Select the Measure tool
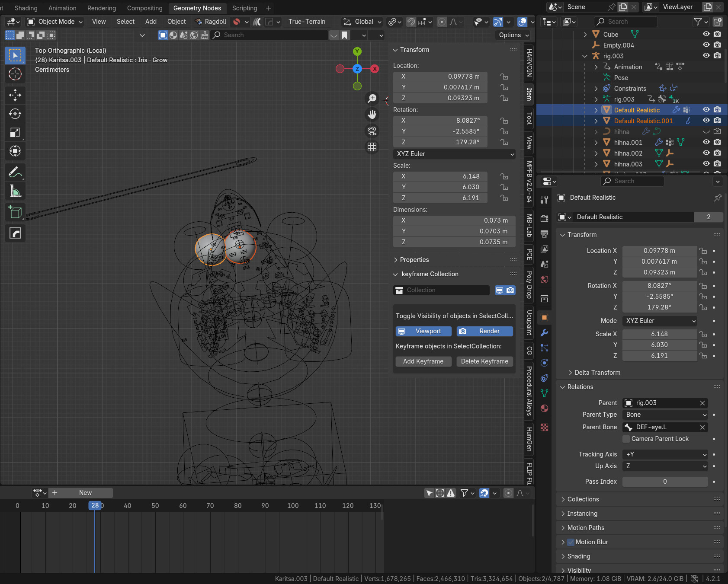728x584 pixels. pos(15,191)
